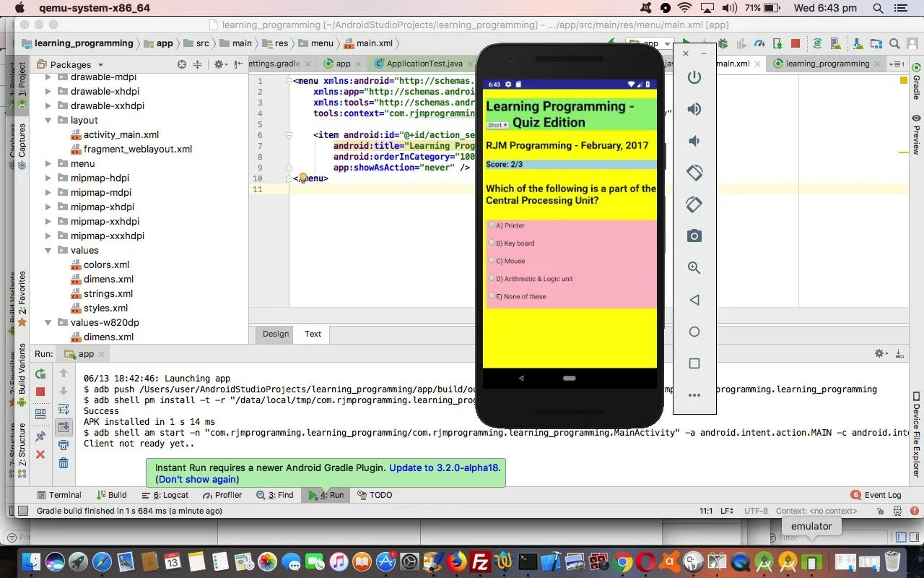Open emulator extended controls (three dots)

(x=694, y=395)
